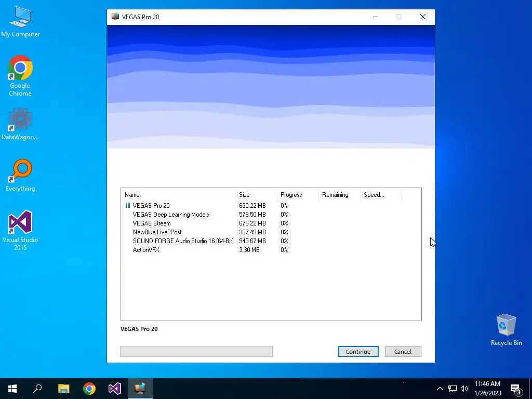This screenshot has width=532, height=399.
Task: Close the VEGAS Pro 20 installer window
Action: (x=423, y=17)
